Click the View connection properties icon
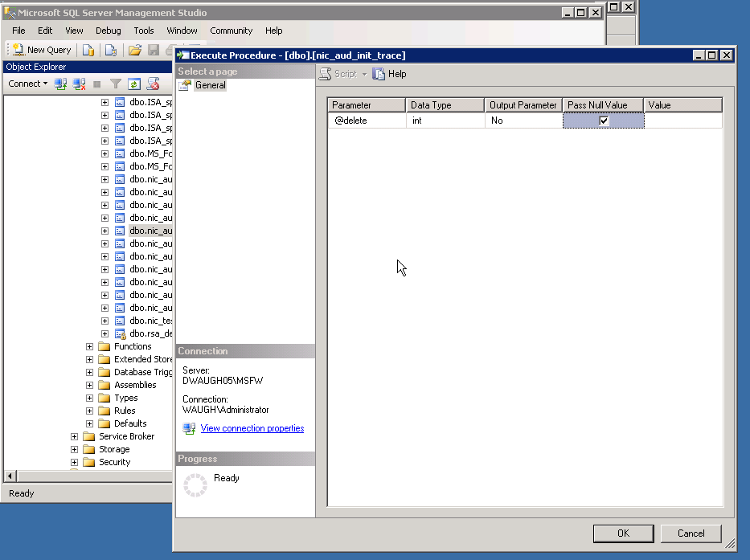Image resolution: width=750 pixels, height=560 pixels. click(190, 428)
